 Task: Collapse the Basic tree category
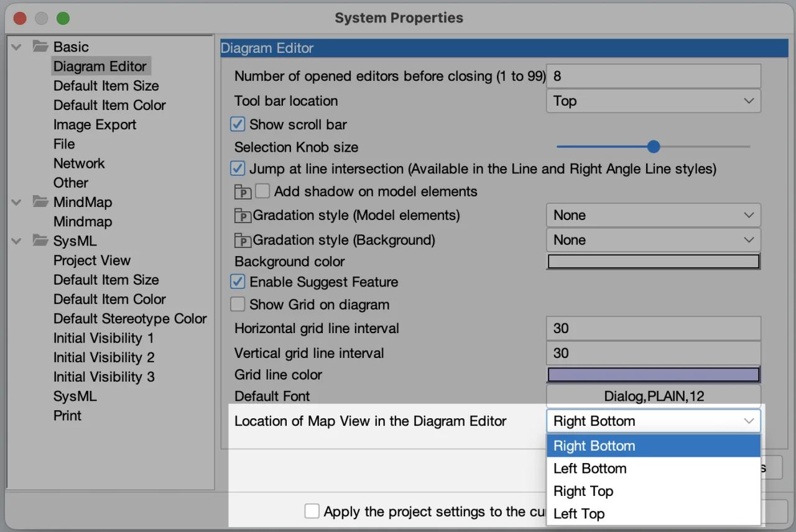pyautogui.click(x=17, y=47)
